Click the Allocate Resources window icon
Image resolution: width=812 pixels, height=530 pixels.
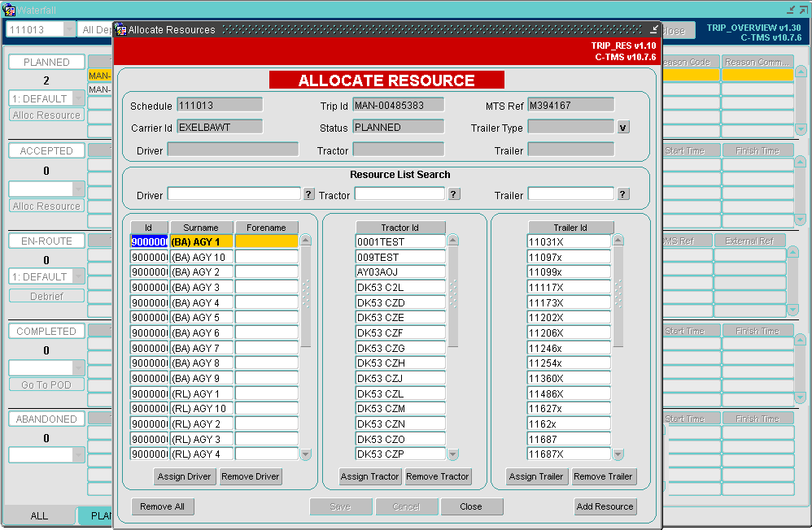tap(121, 29)
